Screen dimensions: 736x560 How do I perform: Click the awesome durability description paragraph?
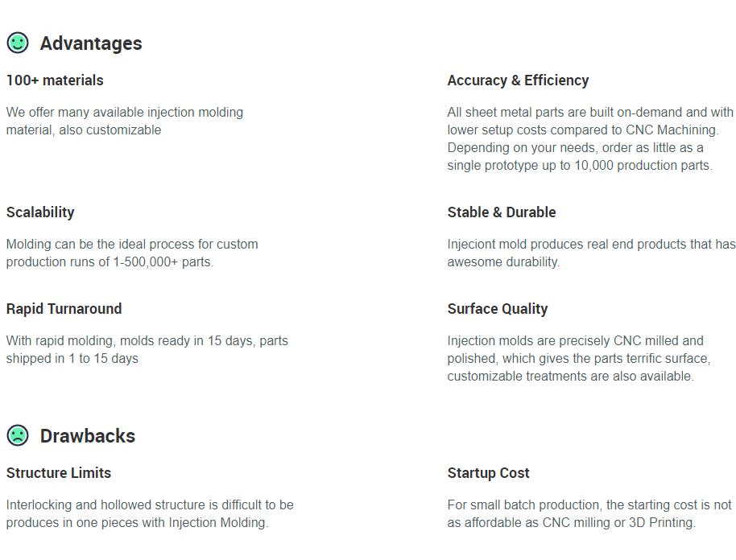[591, 253]
